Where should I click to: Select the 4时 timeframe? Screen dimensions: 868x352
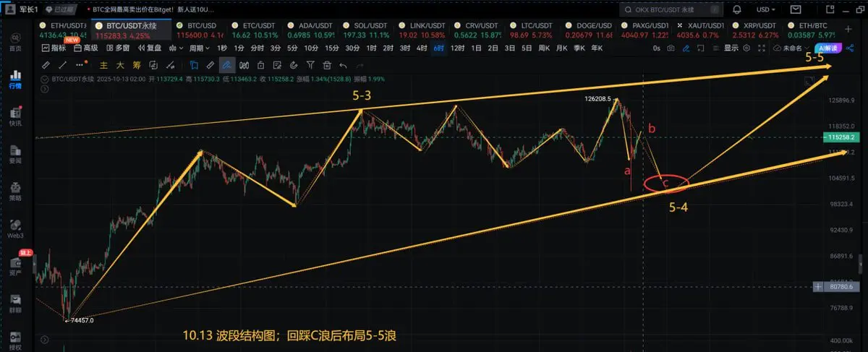pos(421,48)
